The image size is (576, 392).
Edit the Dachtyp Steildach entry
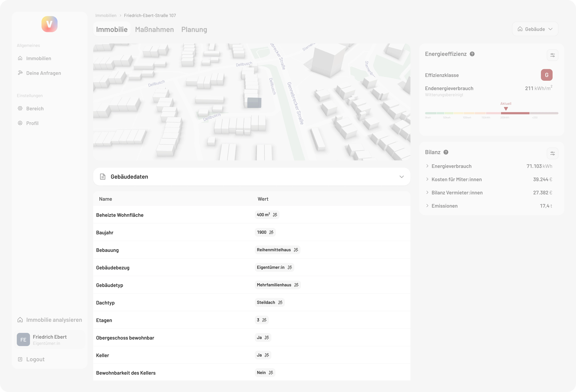click(x=280, y=302)
